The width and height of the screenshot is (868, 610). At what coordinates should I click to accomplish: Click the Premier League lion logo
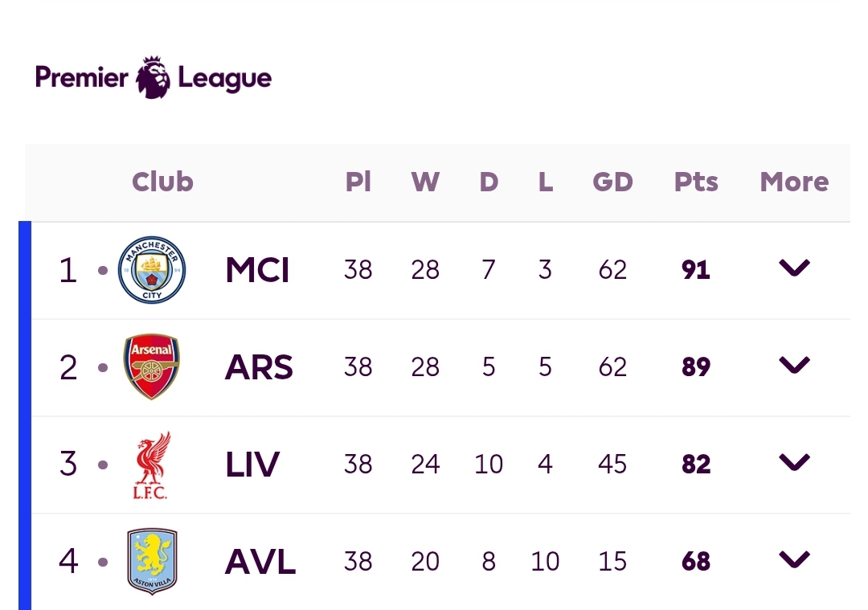tap(154, 77)
